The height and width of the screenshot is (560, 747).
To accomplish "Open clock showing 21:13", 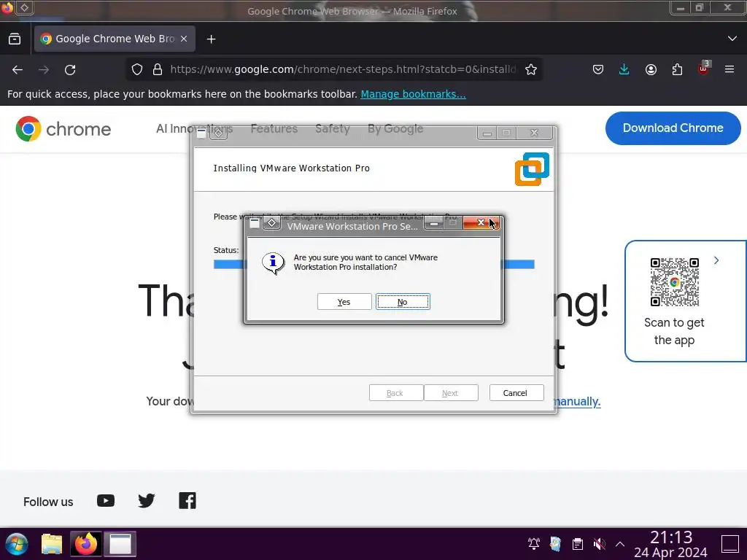I will click(671, 544).
